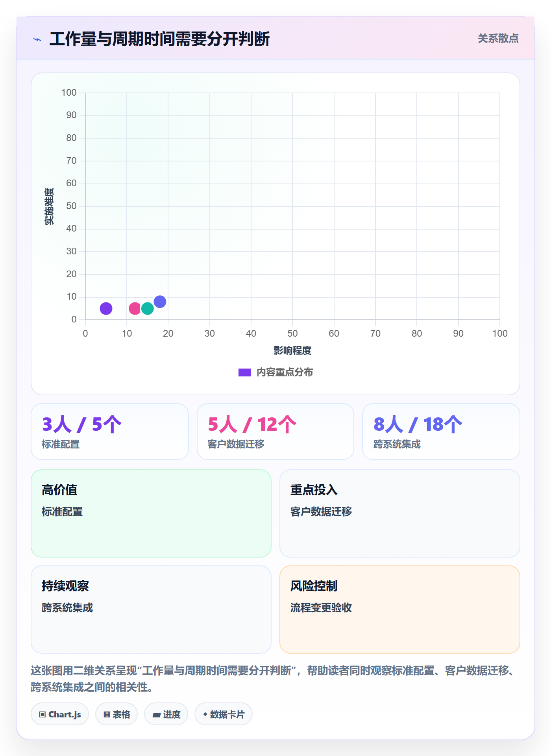551x756 pixels.
Task: Click the grid icon in 表格 chip
Action: (x=107, y=714)
